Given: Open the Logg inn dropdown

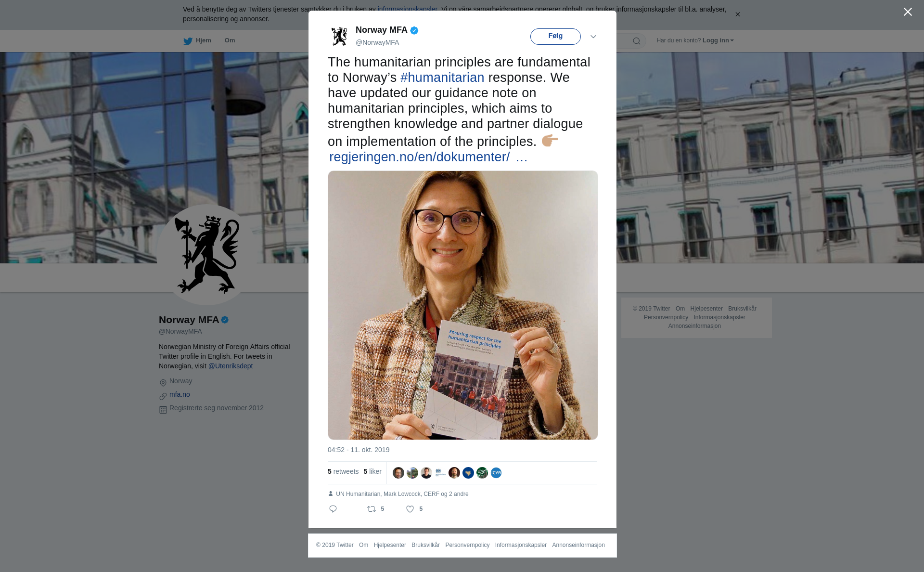Looking at the screenshot, I should tap(718, 40).
